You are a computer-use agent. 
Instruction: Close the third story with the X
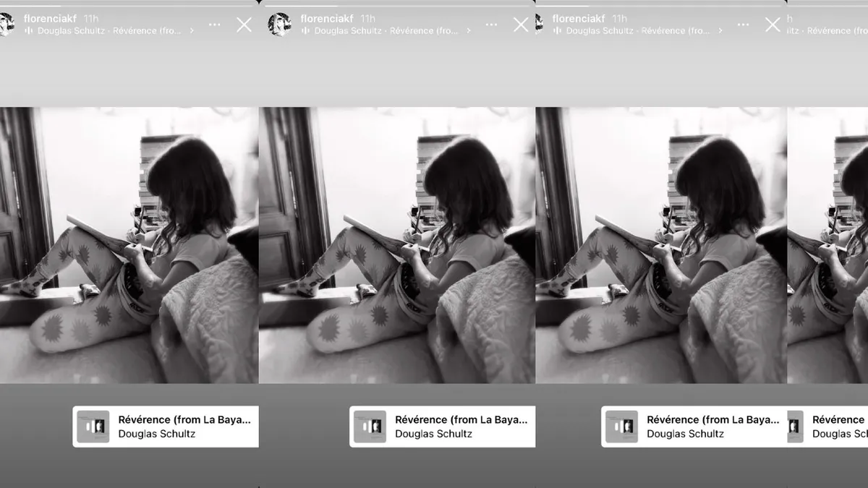point(773,25)
